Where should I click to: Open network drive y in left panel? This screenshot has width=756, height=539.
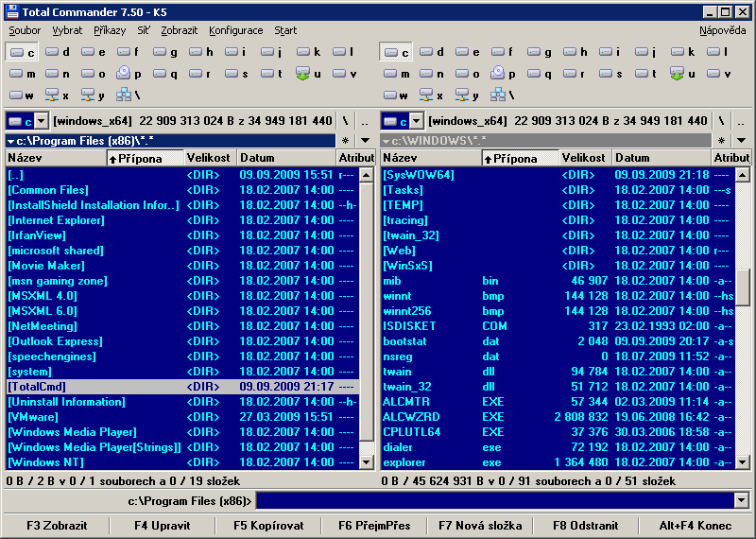[93, 96]
